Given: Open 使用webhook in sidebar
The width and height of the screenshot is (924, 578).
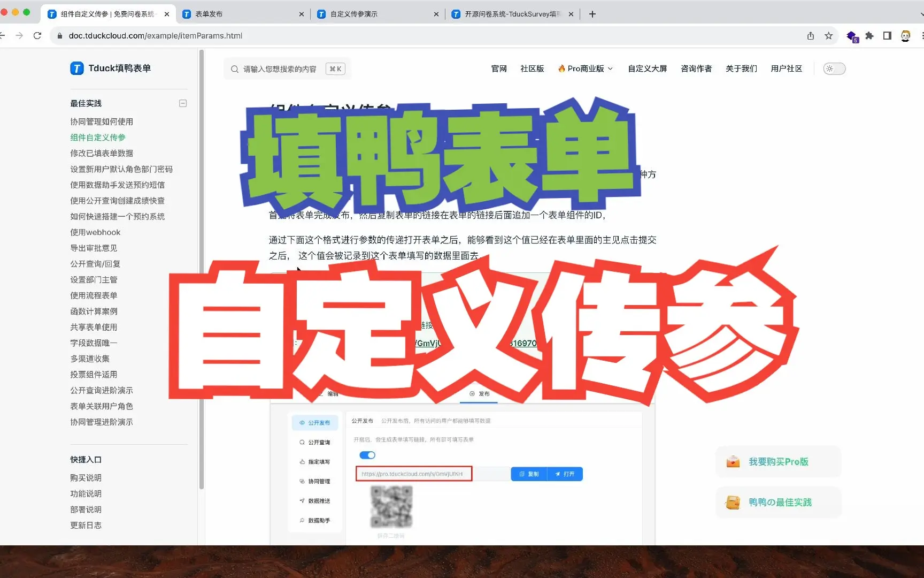Looking at the screenshot, I should pyautogui.click(x=95, y=232).
